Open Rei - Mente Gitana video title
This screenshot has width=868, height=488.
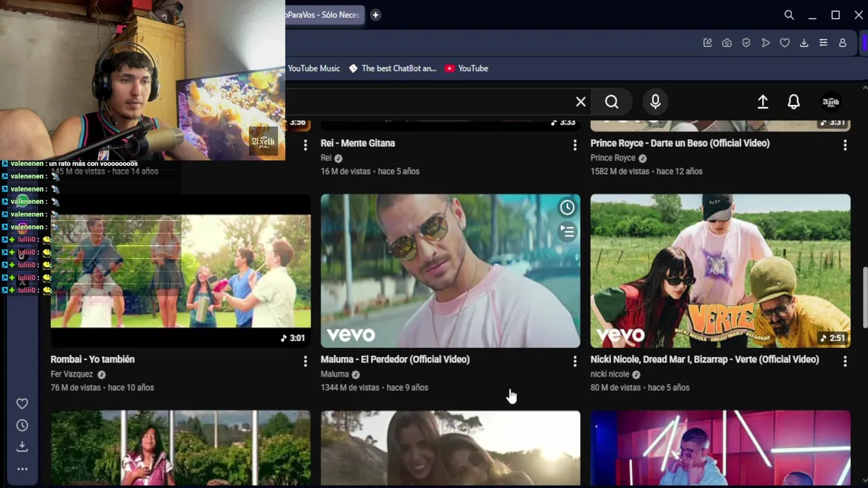coord(358,143)
